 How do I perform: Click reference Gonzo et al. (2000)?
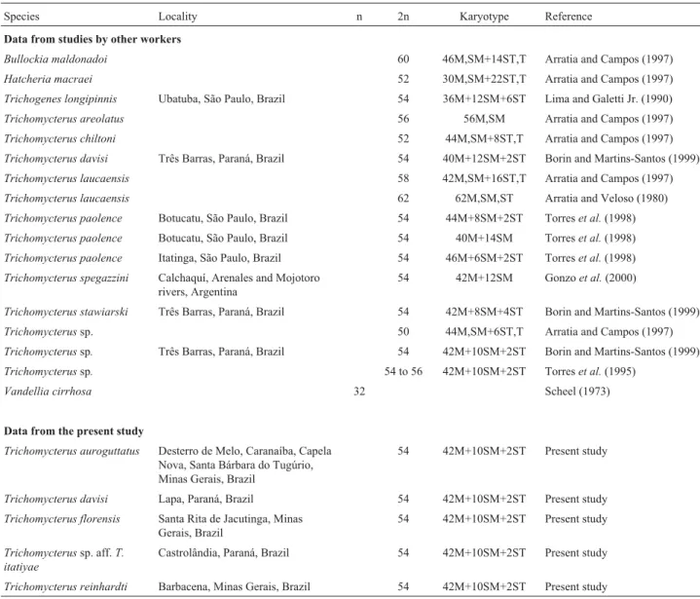[x=590, y=278]
